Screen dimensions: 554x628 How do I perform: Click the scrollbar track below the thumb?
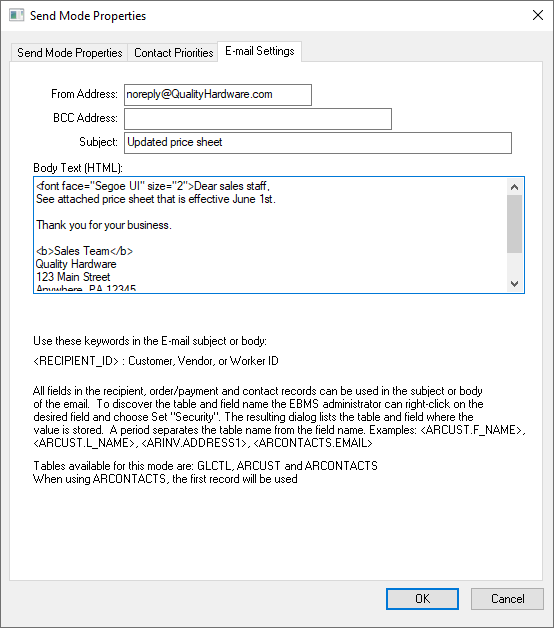(x=515, y=264)
